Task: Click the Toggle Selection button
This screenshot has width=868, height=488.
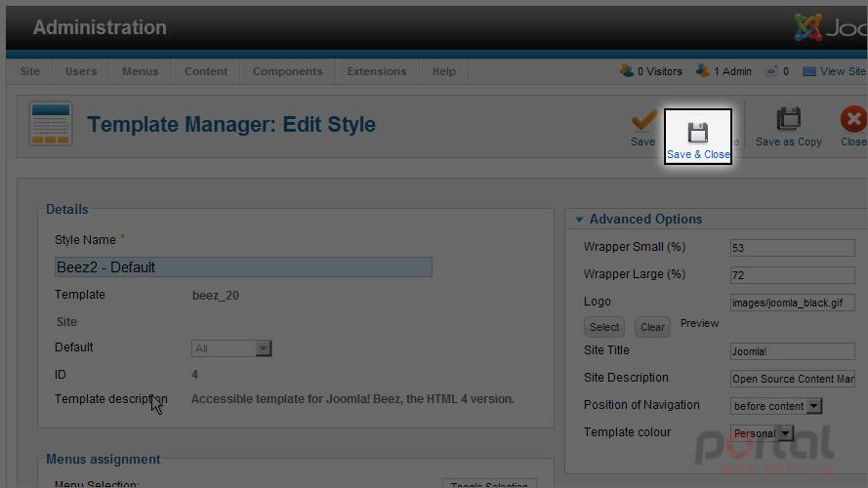Action: (489, 483)
